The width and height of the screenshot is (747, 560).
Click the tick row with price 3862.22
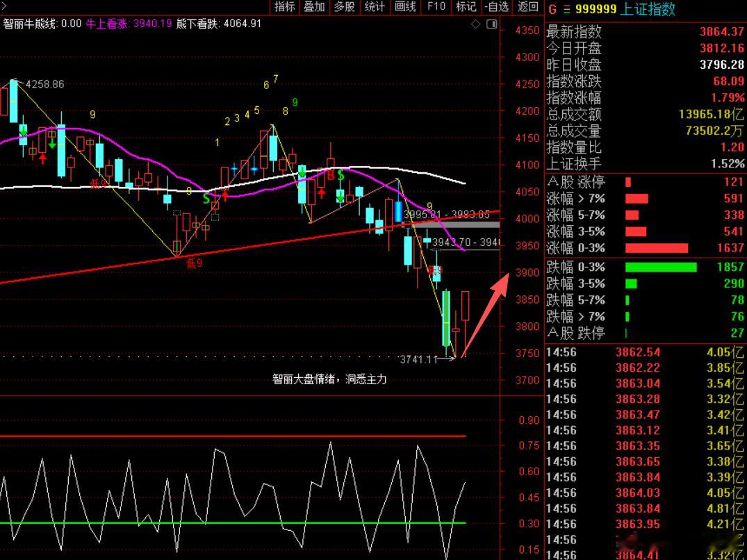click(646, 368)
